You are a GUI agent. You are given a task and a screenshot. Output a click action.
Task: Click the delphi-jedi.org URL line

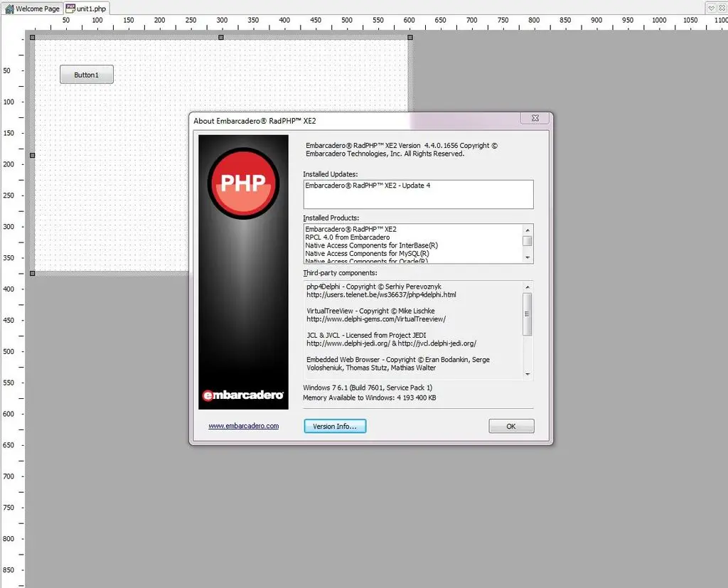(x=392, y=343)
